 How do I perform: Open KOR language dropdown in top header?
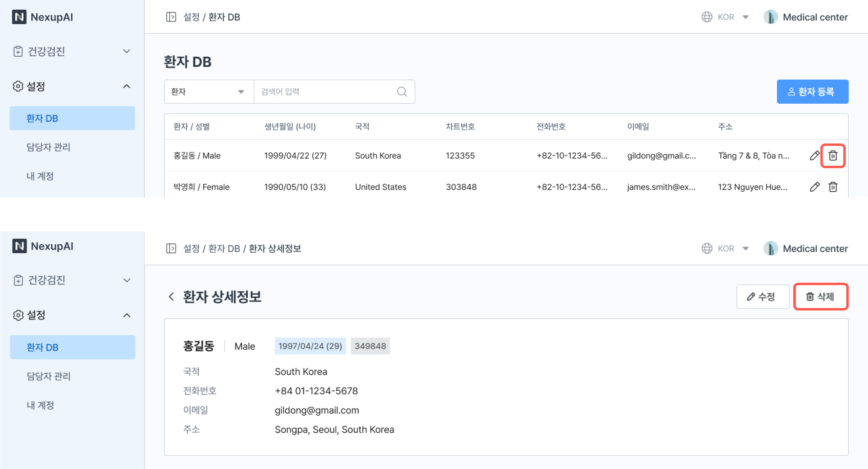point(725,17)
